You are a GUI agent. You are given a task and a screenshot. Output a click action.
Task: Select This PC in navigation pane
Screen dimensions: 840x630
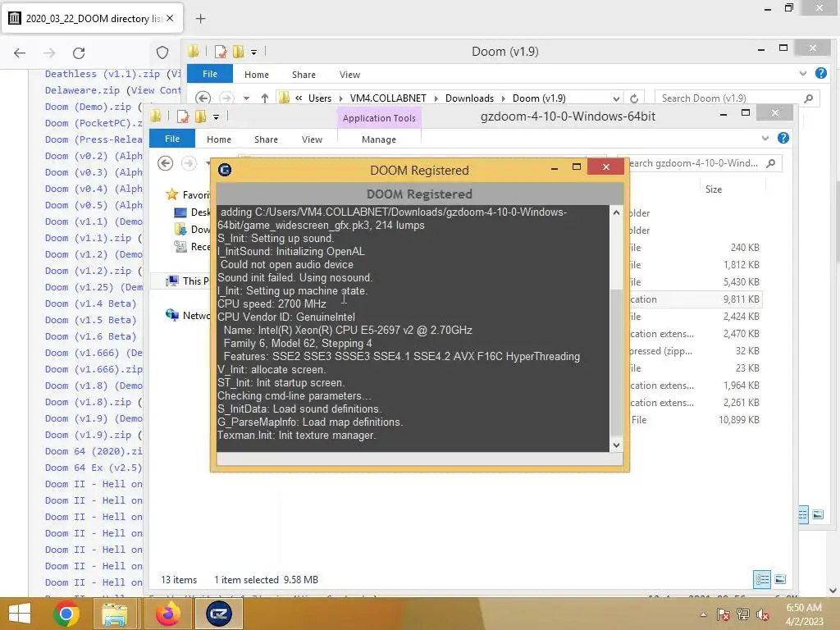pyautogui.click(x=195, y=281)
